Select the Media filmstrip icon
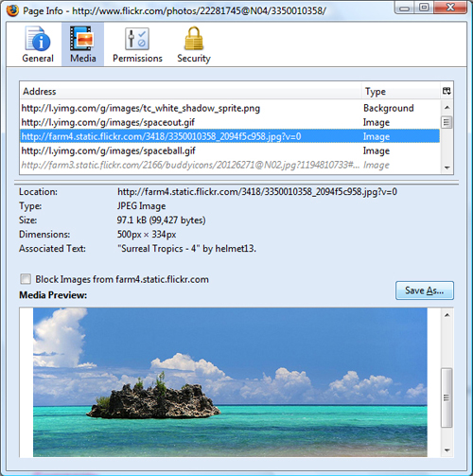 [82, 39]
